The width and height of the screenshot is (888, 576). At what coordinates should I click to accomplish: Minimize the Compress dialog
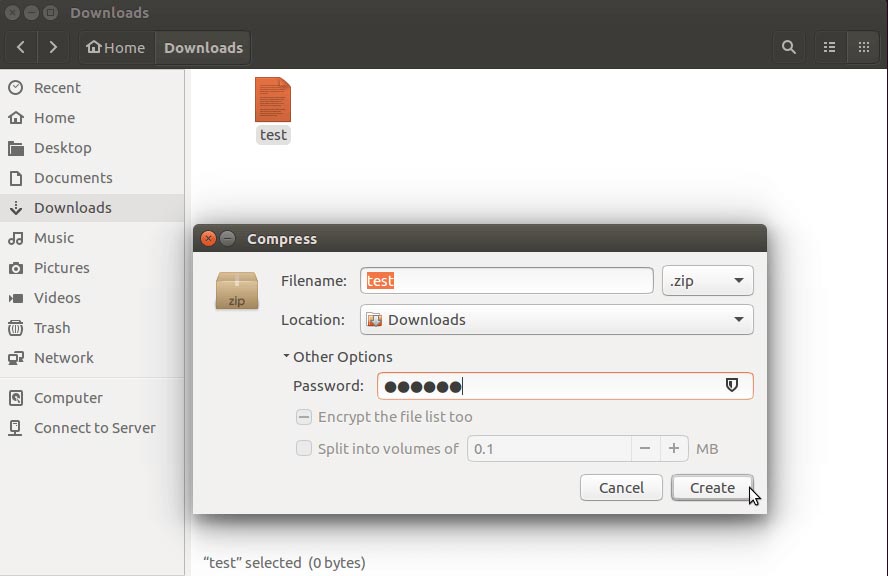228,238
